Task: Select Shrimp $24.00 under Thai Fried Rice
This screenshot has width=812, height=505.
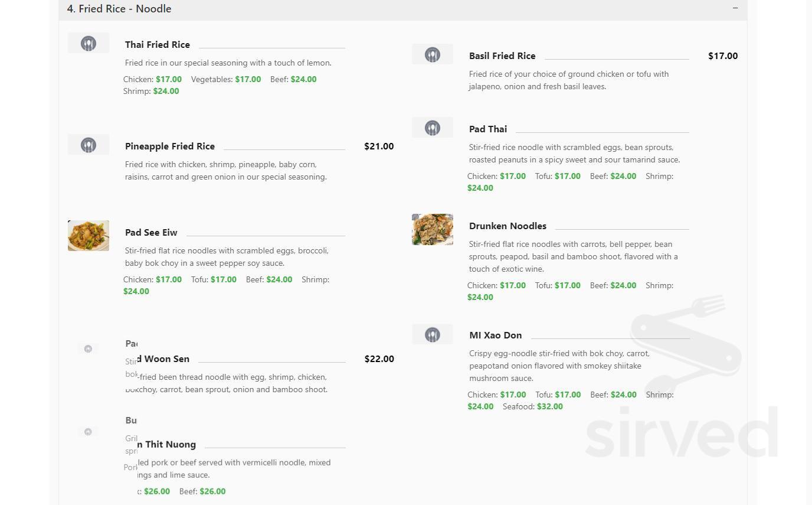Action: pyautogui.click(x=165, y=91)
